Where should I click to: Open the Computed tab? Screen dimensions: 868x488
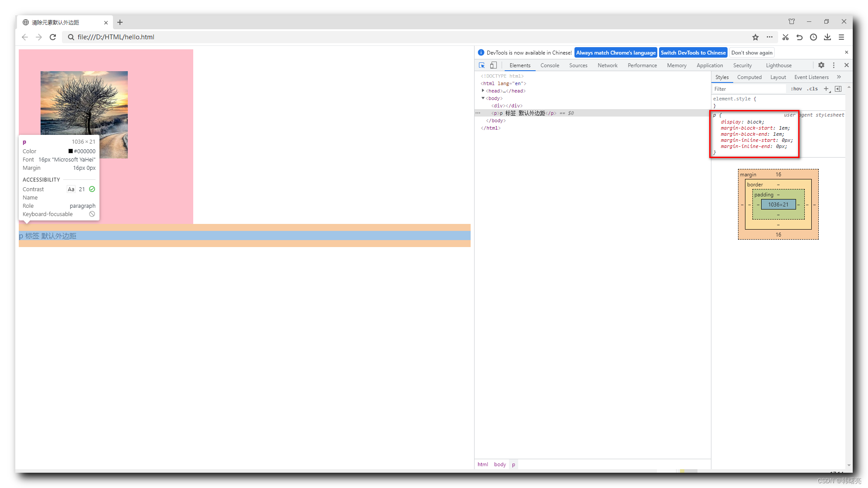pyautogui.click(x=749, y=77)
